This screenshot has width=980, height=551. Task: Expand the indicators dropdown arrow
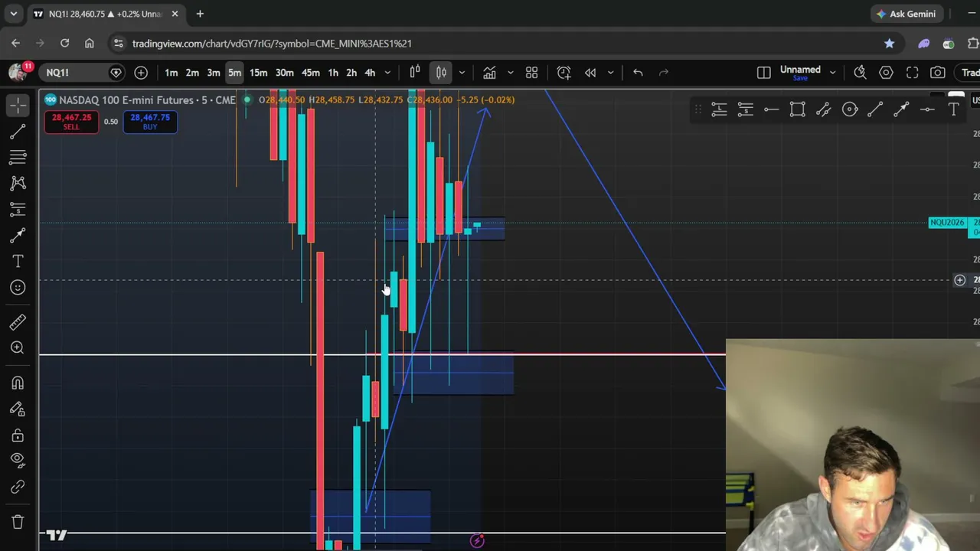click(x=510, y=73)
